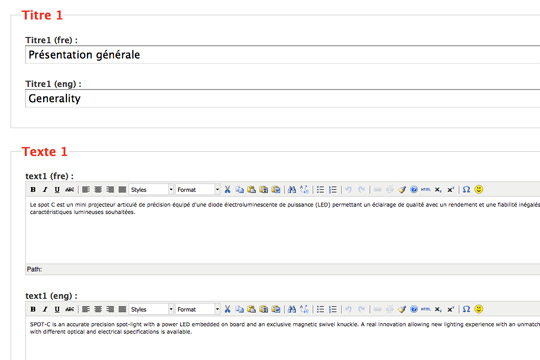This screenshot has height=360, width=540.
Task: Open Find binoculars in text1 (fre) toolbar
Action: tap(292, 189)
